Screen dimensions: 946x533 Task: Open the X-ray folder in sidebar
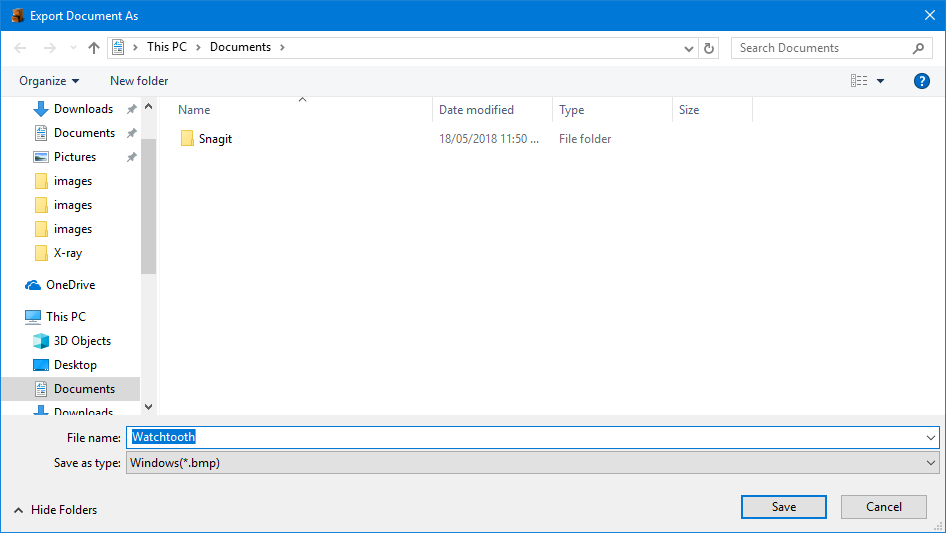[x=68, y=253]
